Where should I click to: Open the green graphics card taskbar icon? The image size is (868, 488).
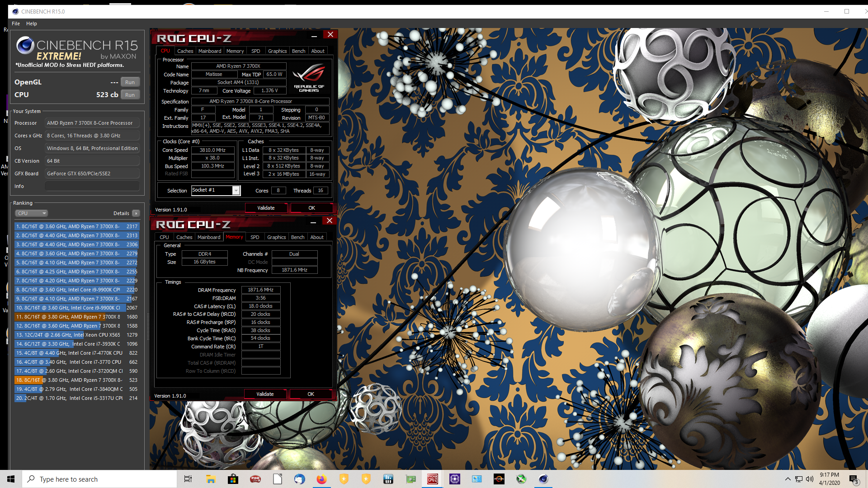pos(410,479)
